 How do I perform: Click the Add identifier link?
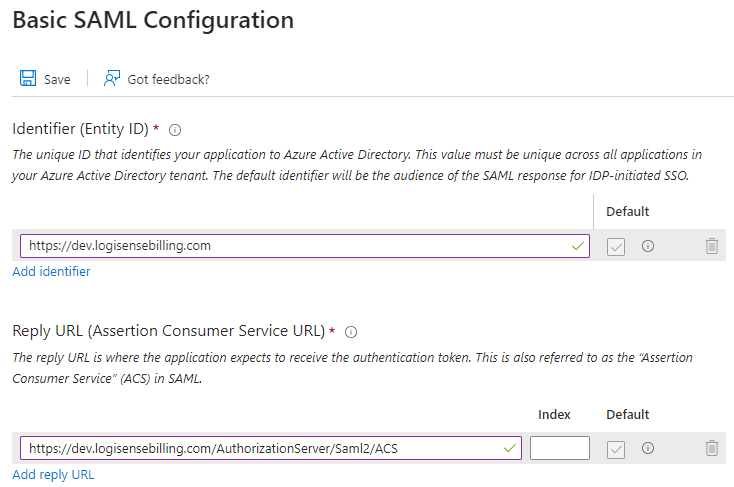[51, 272]
